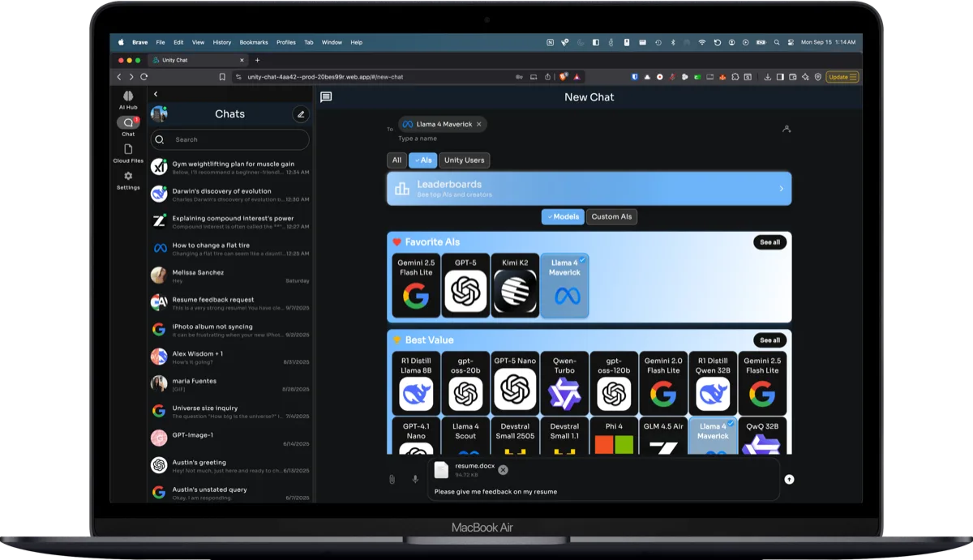This screenshot has height=560, width=973.
Task: Click the chat bubble icon beside New Chat
Action: tap(326, 97)
